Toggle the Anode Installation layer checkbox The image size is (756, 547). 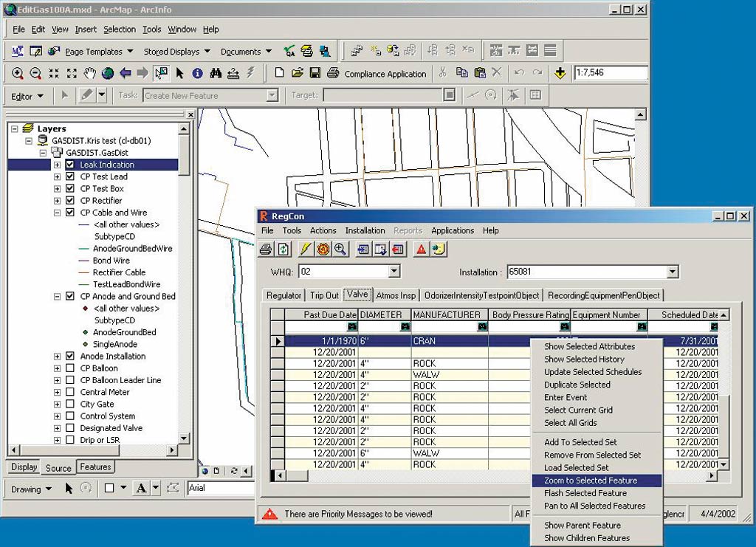pyautogui.click(x=70, y=357)
